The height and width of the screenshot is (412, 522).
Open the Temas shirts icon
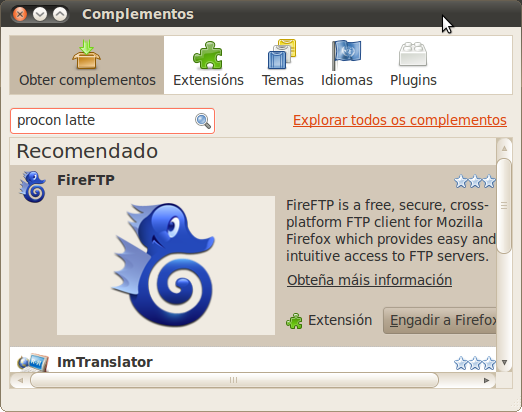tap(282, 54)
